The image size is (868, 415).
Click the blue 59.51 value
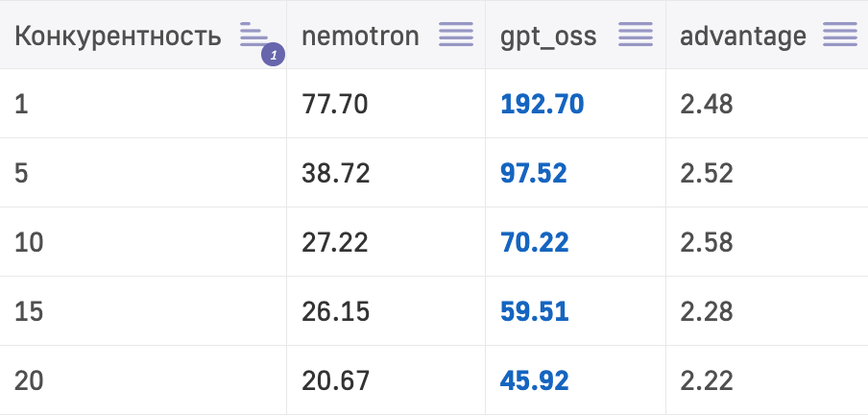[x=535, y=311]
